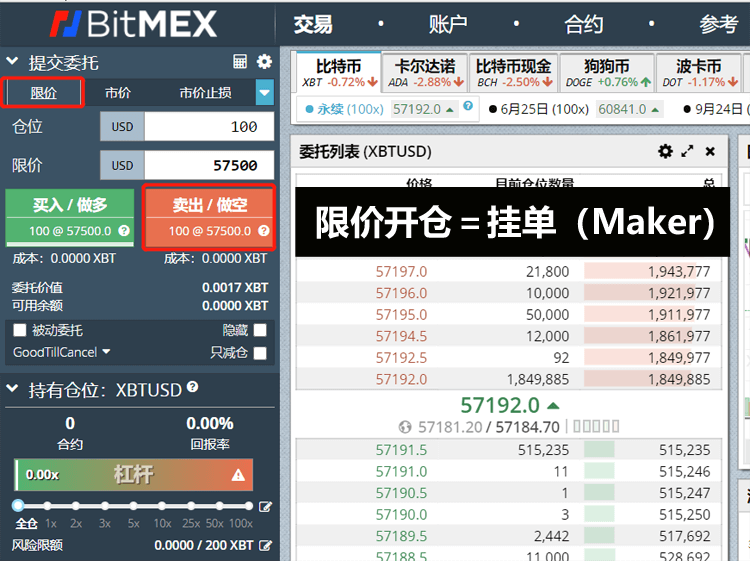This screenshot has width=750, height=561.
Task: Open order panel settings gear
Action: 264,62
